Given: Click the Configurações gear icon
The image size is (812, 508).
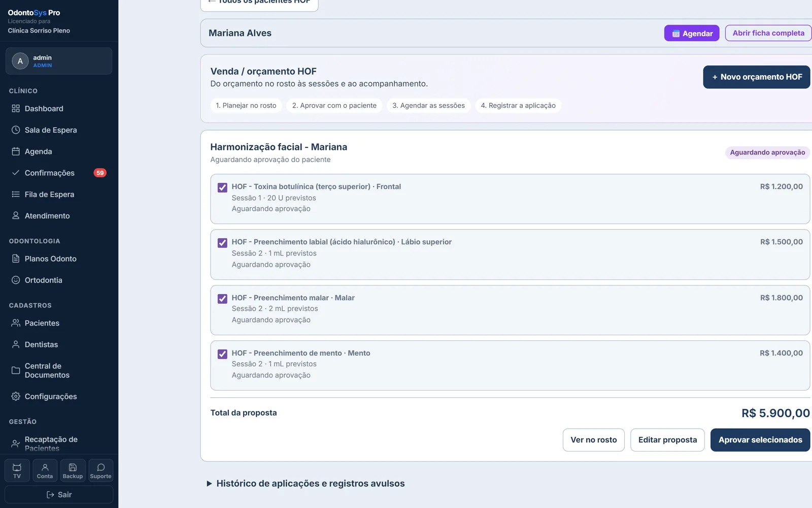Looking at the screenshot, I should click(16, 396).
